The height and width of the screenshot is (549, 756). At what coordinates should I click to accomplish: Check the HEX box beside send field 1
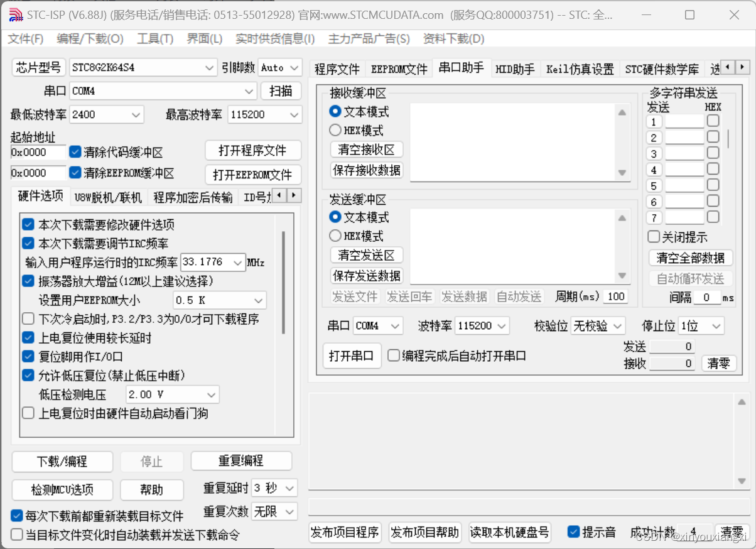(713, 122)
